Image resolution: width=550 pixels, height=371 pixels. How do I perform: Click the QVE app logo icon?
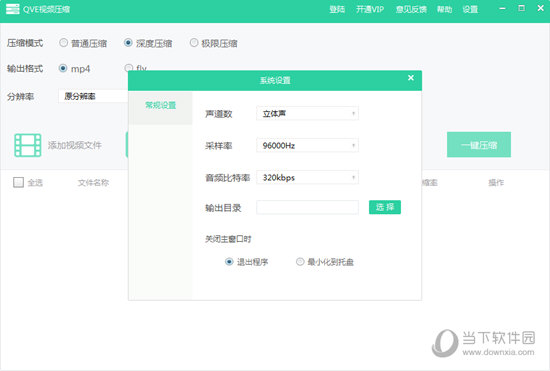pos(13,9)
